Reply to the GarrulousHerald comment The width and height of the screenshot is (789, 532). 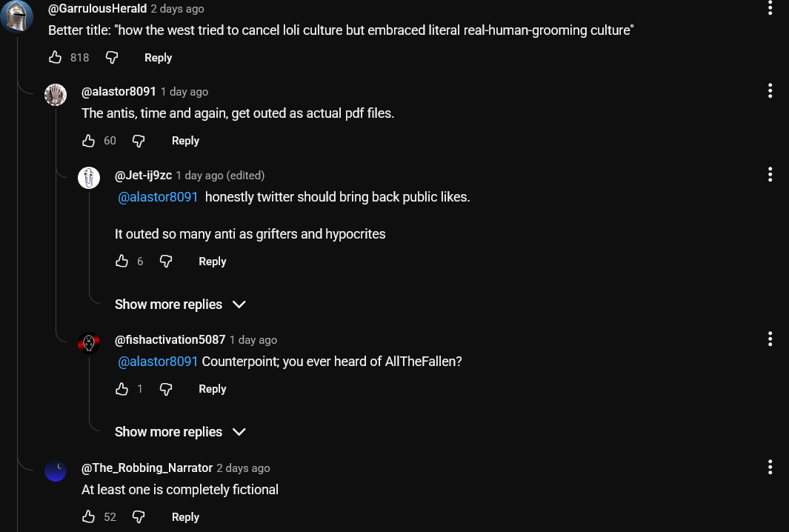click(x=158, y=58)
